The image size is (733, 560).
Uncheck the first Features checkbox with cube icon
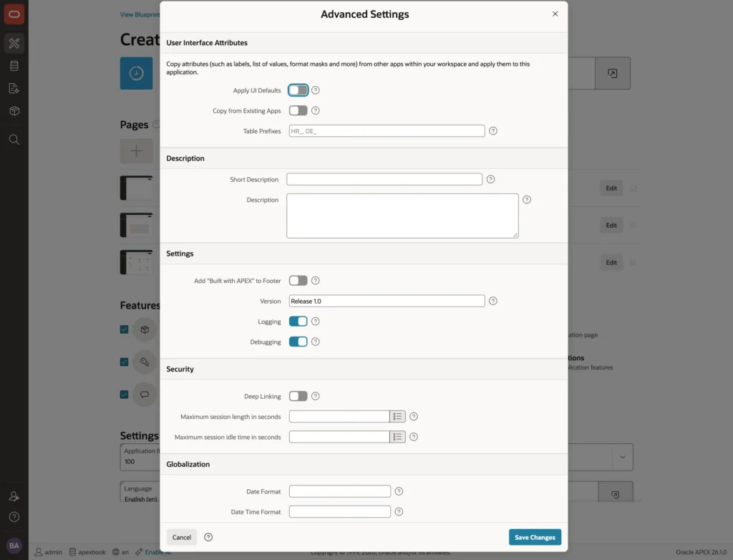pyautogui.click(x=125, y=329)
